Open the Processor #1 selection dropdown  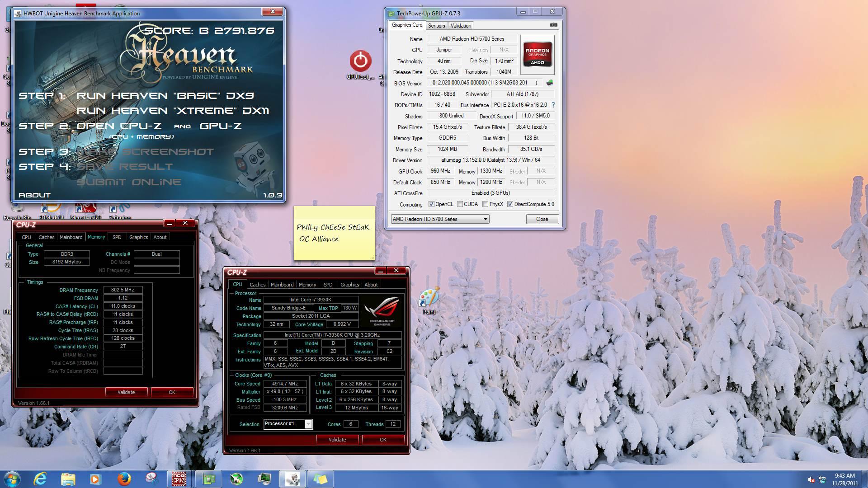click(288, 424)
